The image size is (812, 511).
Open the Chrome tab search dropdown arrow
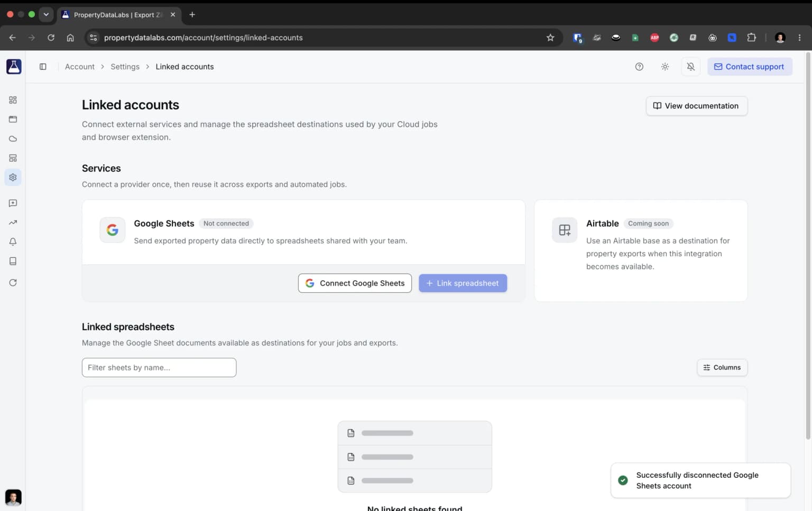[46, 14]
